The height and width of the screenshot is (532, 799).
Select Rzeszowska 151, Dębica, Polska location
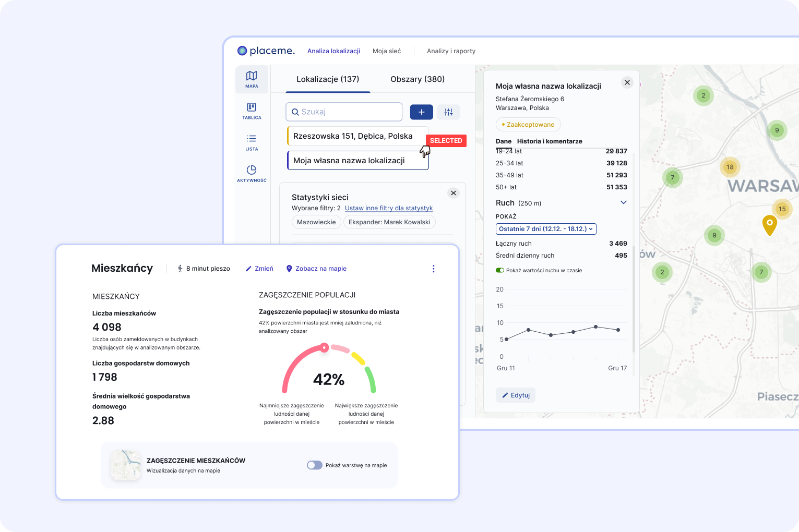(x=358, y=136)
